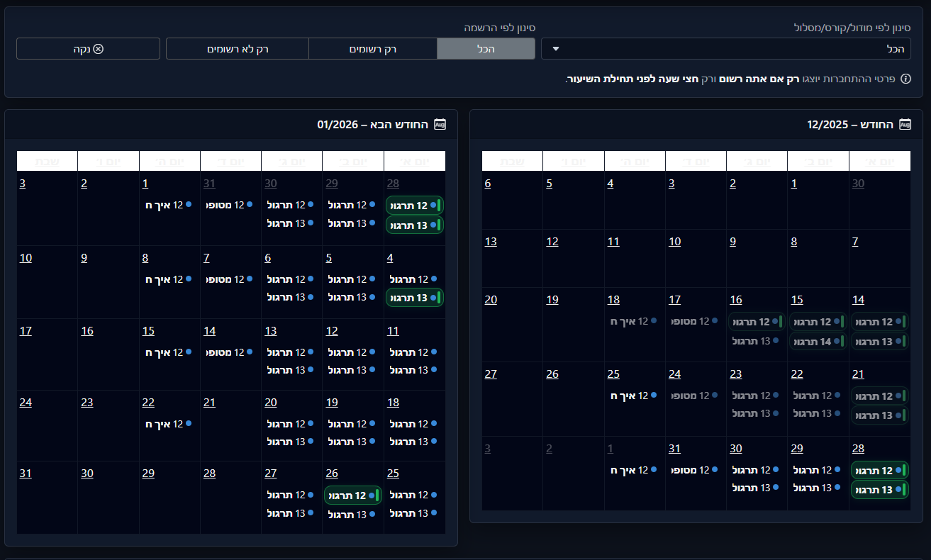Click date number 19 in 12/2025 calendar
The height and width of the screenshot is (560, 931).
click(x=553, y=300)
